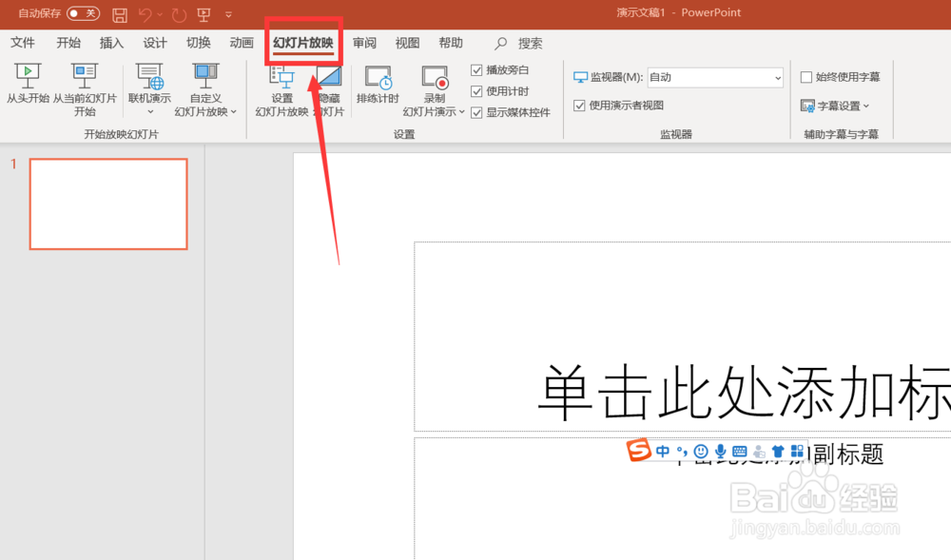Switch to the 插入 ribbon tab
The height and width of the screenshot is (560, 951).
pos(111,43)
